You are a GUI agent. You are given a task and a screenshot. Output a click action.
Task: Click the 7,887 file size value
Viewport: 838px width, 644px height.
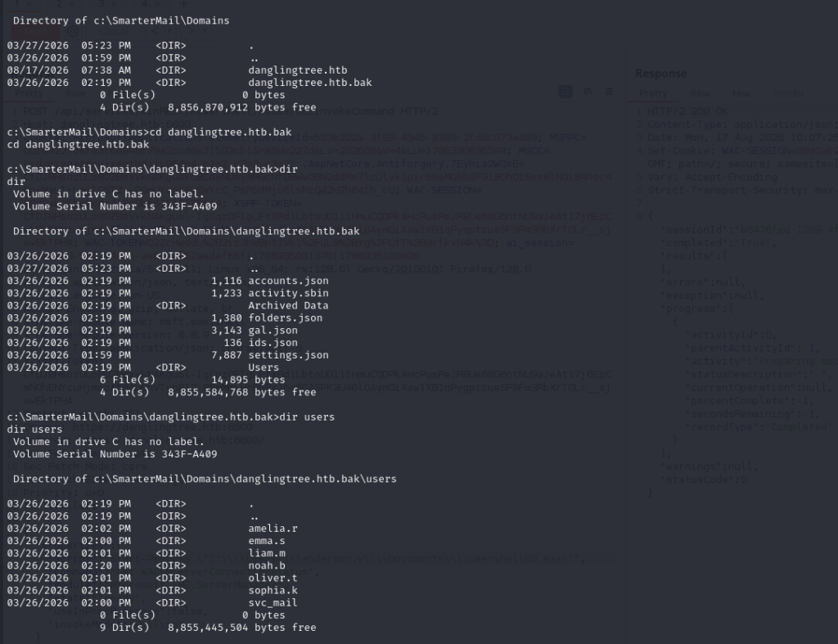[227, 354]
